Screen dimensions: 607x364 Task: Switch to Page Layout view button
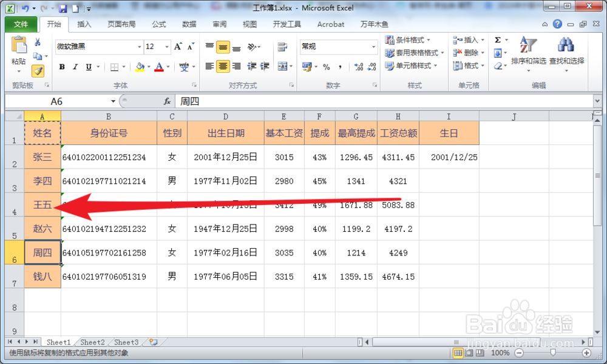469,353
